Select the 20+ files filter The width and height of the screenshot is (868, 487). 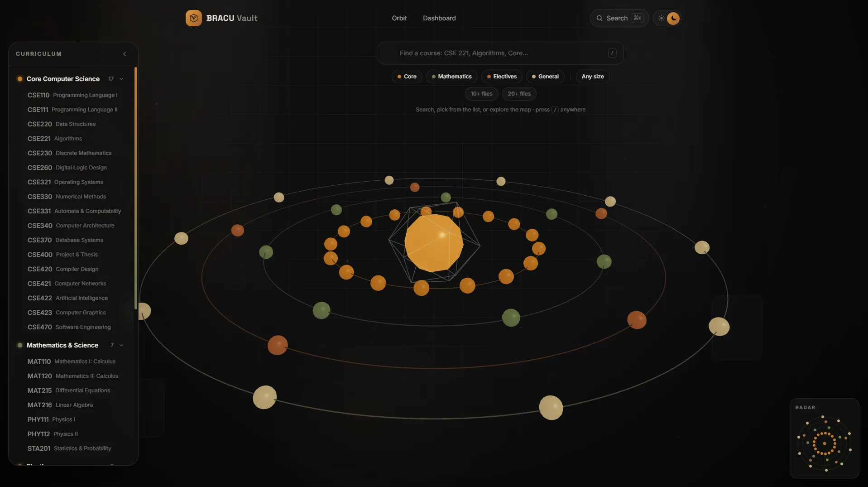(x=519, y=94)
